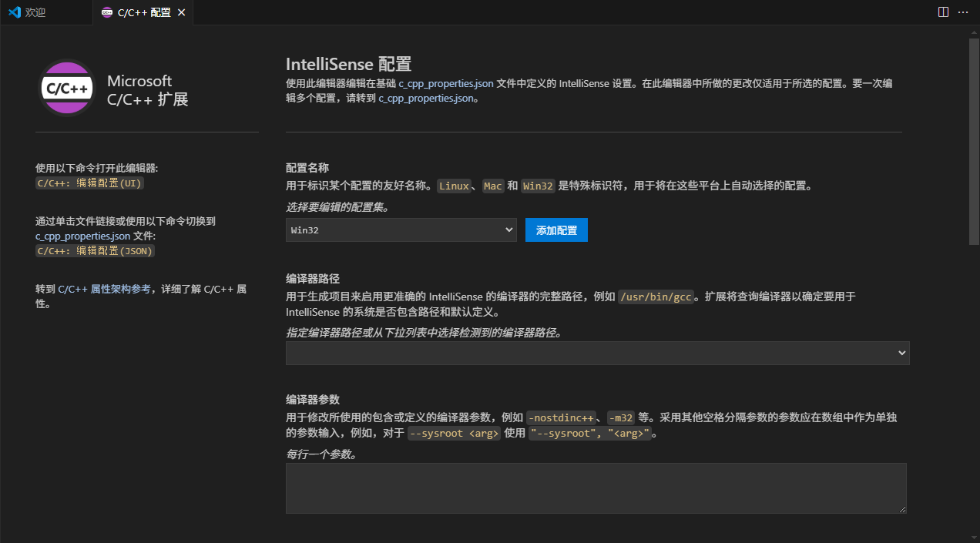
Task: Click the scrollbar down arrow
Action: (974, 537)
